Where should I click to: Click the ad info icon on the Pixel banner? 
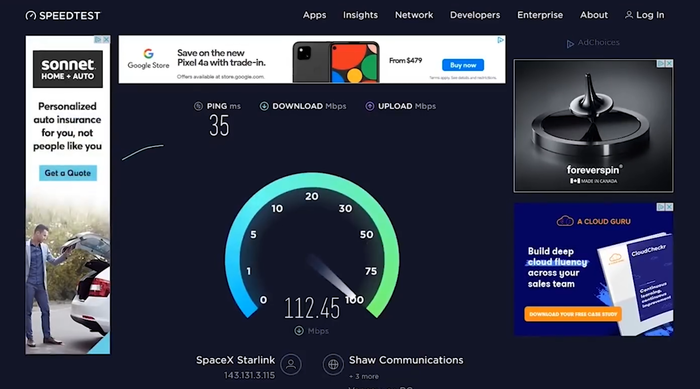click(500, 40)
